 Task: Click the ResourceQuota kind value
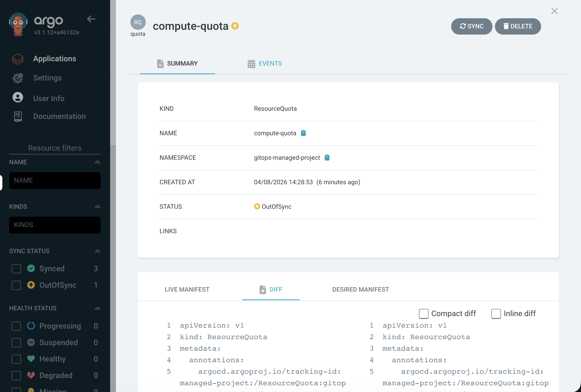[275, 109]
